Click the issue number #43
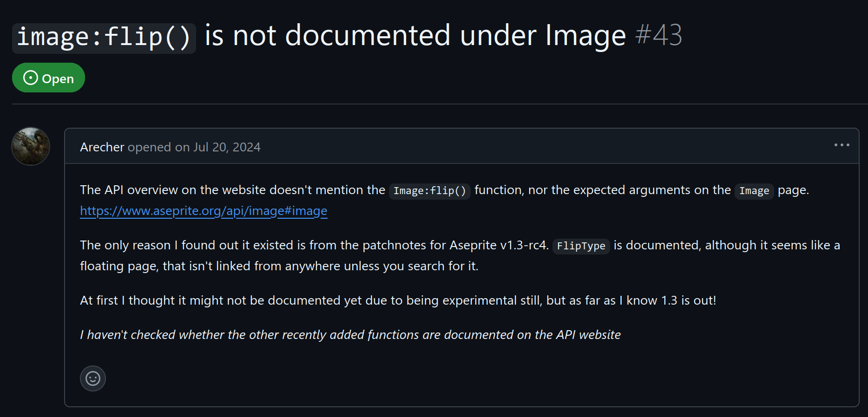 click(658, 35)
